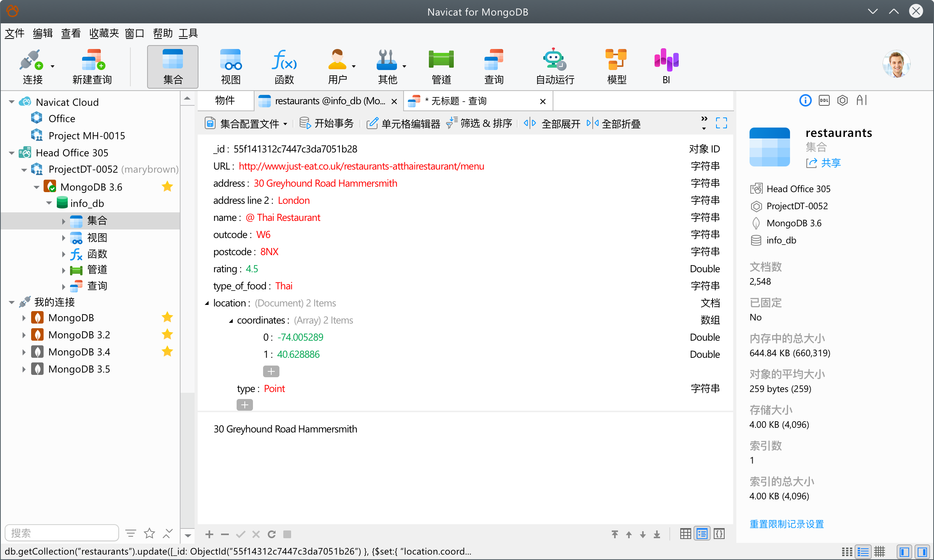The image size is (934, 560).
Task: Switch to the 无标题 - 查询 tab
Action: click(477, 101)
